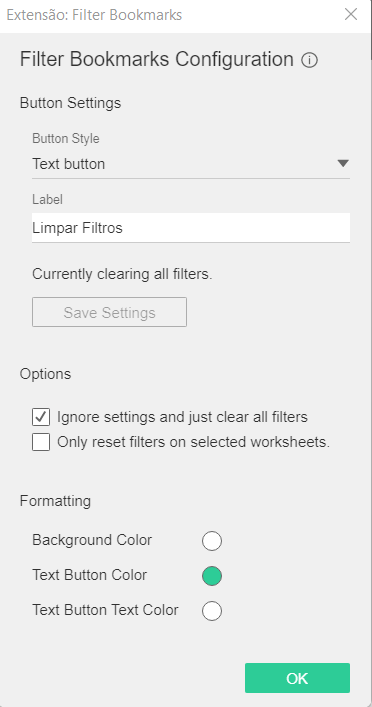This screenshot has width=372, height=707.
Task: Confirm with the green OK button
Action: pos(297,678)
